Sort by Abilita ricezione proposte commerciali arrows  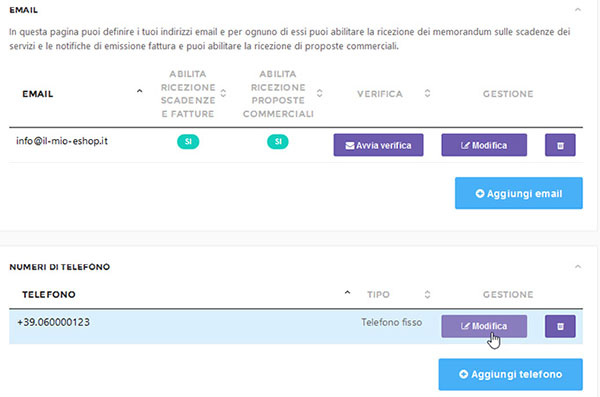[x=320, y=93]
